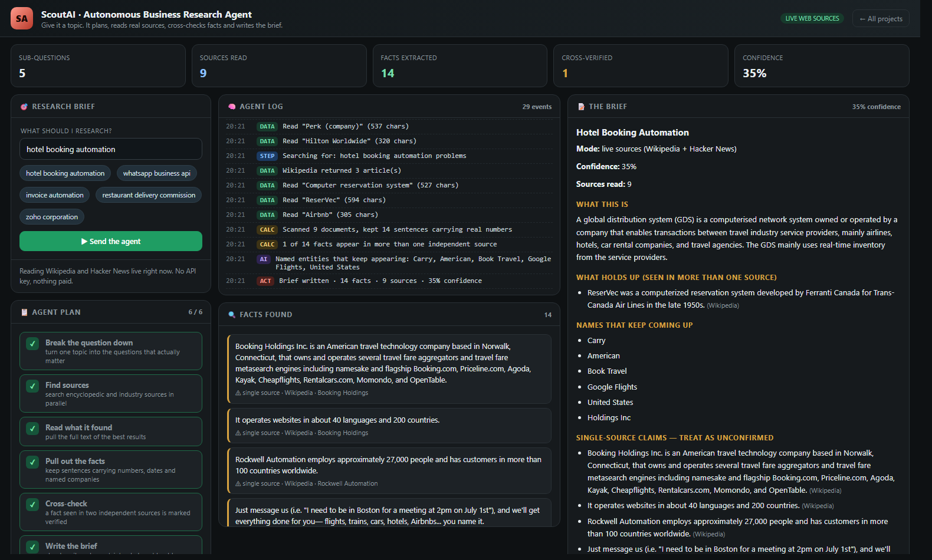Image resolution: width=932 pixels, height=560 pixels.
Task: Click the Facts Found count 14
Action: point(548,315)
